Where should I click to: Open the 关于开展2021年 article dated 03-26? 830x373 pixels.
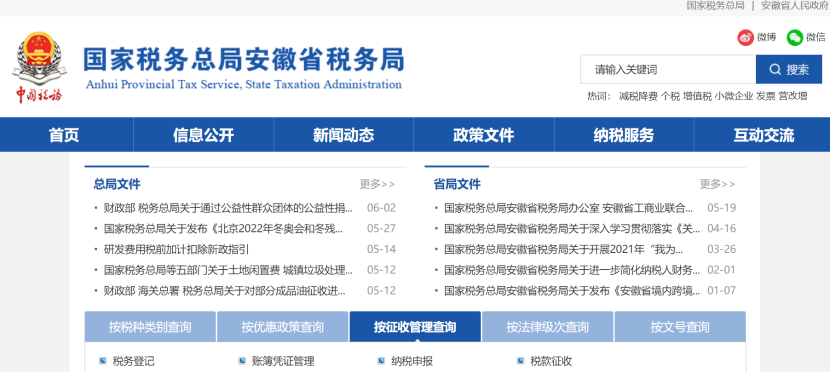tap(564, 249)
